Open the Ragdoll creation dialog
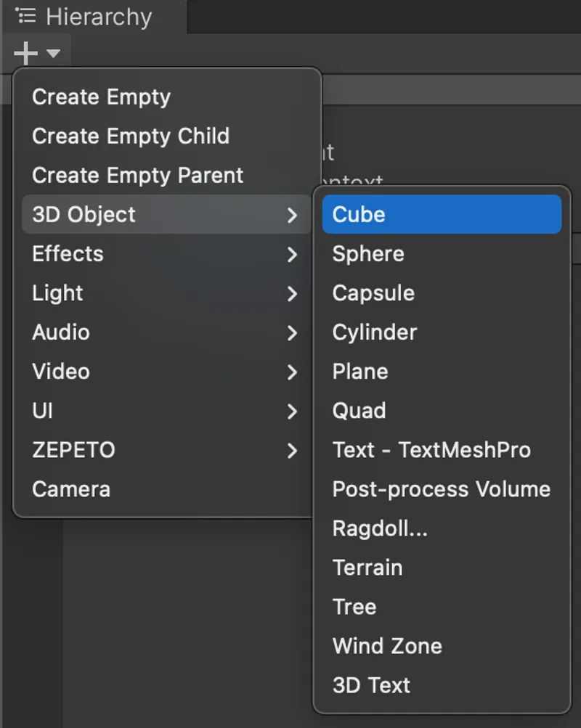581x728 pixels. pyautogui.click(x=380, y=528)
